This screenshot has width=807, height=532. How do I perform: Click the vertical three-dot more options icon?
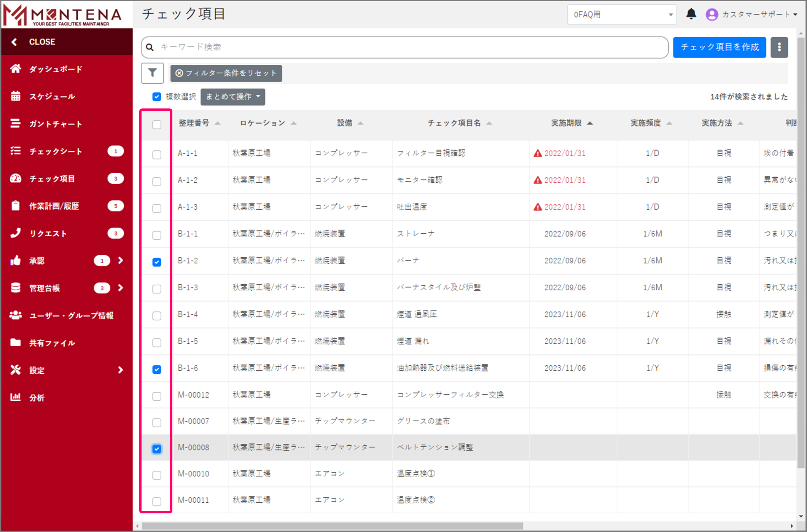coord(779,47)
